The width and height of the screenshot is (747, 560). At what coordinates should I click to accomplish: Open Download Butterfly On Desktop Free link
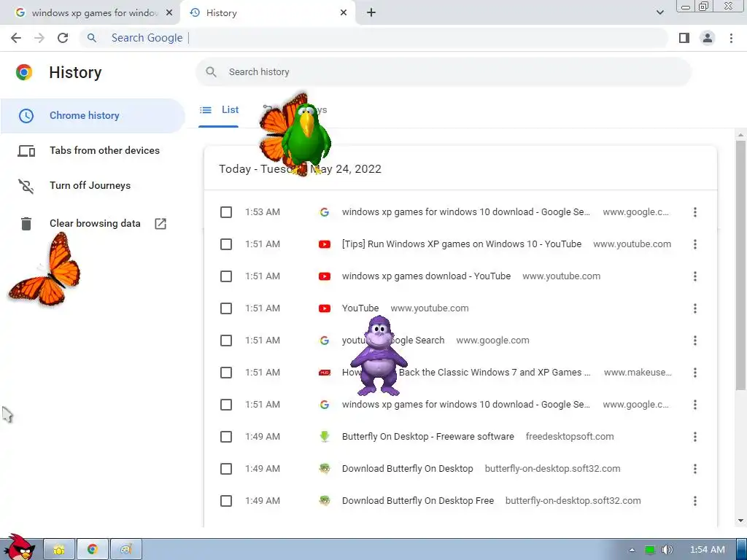pyautogui.click(x=418, y=501)
